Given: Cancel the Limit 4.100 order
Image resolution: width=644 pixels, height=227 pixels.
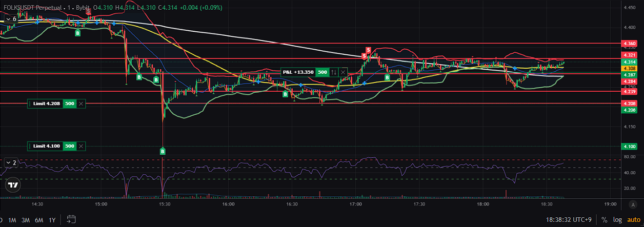Looking at the screenshot, I should click(81, 146).
